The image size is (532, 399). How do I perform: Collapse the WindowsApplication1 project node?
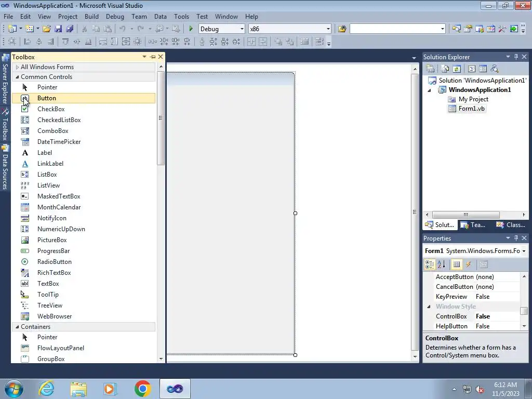click(429, 90)
